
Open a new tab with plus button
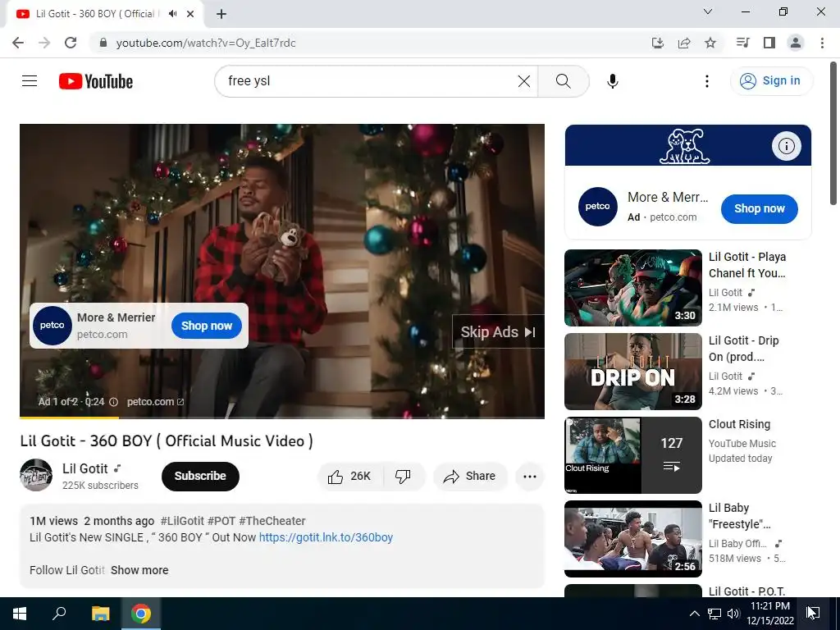coord(221,14)
